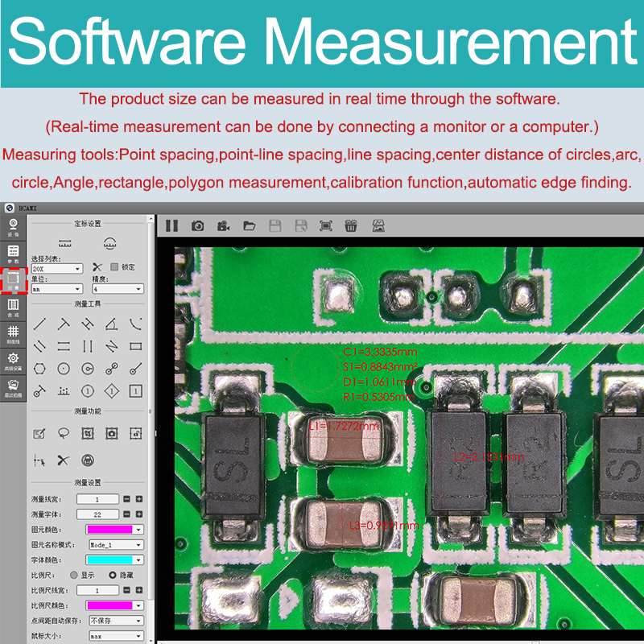
Task: Select the angle measurement tool
Action: click(x=111, y=324)
